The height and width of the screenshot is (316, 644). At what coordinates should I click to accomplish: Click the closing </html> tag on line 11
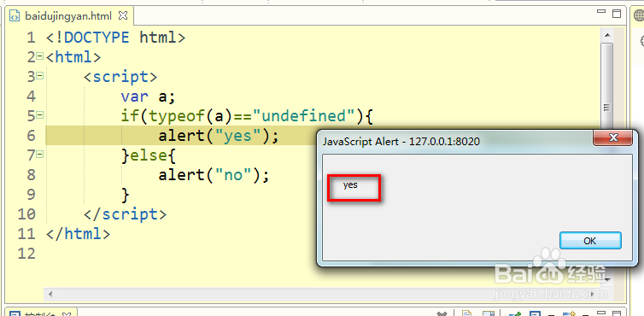tap(78, 234)
